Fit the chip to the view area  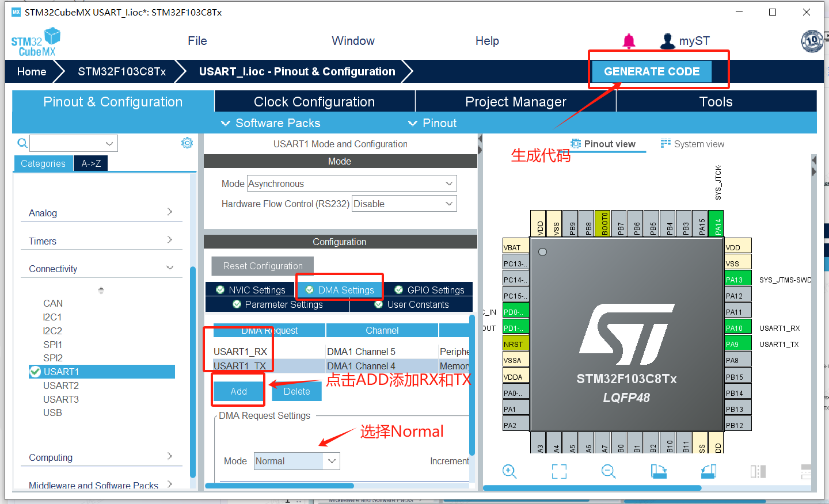coord(559,472)
